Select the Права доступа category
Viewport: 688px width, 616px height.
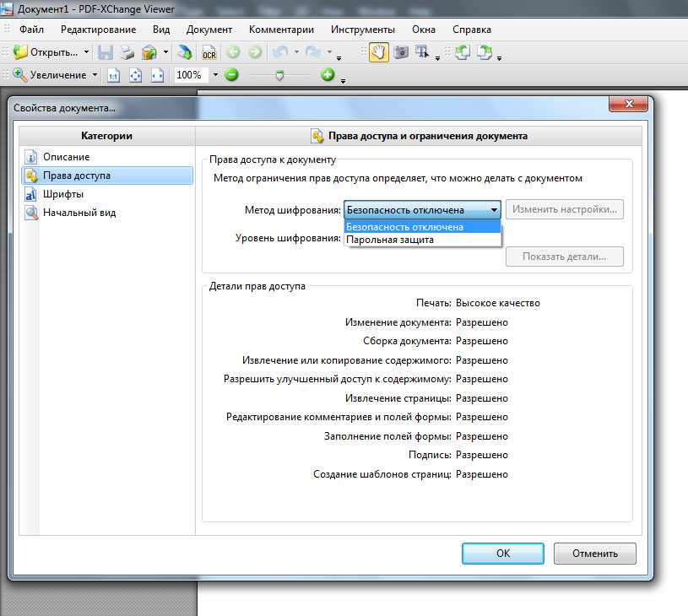(x=107, y=176)
